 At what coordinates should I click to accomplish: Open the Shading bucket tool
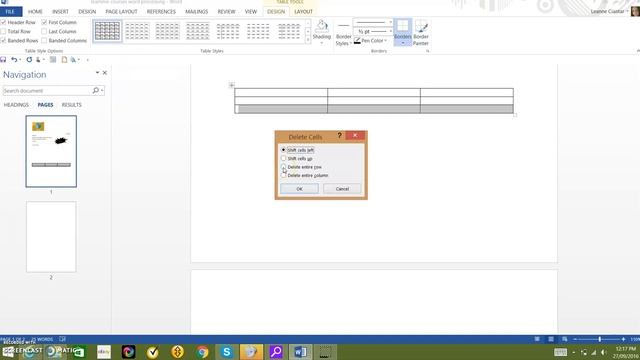322,27
